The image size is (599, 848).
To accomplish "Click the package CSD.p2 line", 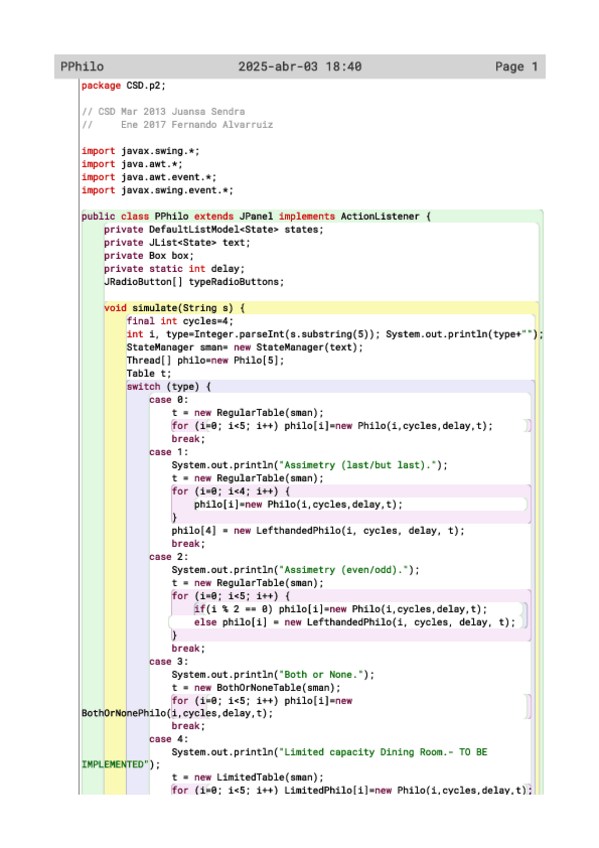I will pos(123,85).
